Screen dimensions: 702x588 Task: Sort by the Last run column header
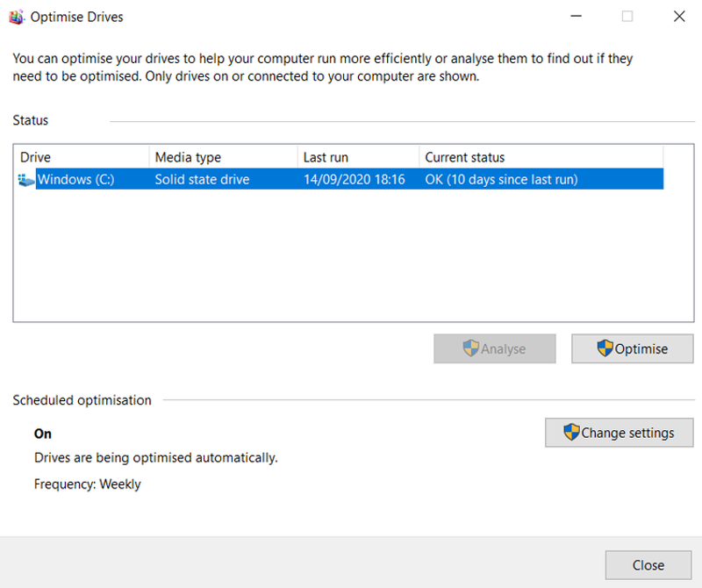coord(358,157)
